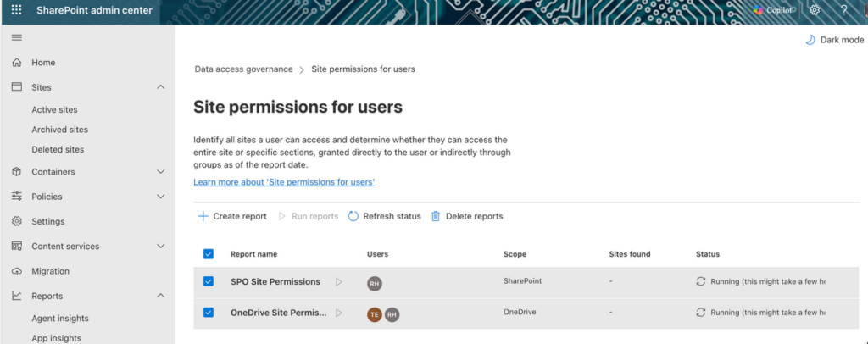Open 'Learn more about Site permissions for users' link
Image resolution: width=868 pixels, height=344 pixels.
coord(284,182)
